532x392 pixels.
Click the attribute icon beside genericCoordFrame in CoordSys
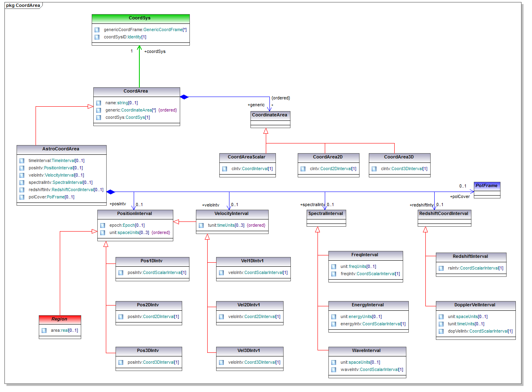point(97,30)
